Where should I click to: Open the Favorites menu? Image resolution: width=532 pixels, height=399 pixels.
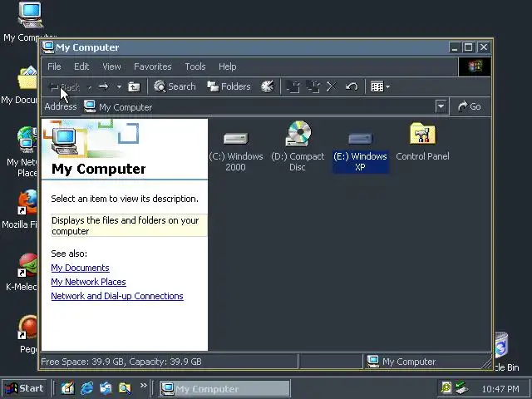(153, 66)
